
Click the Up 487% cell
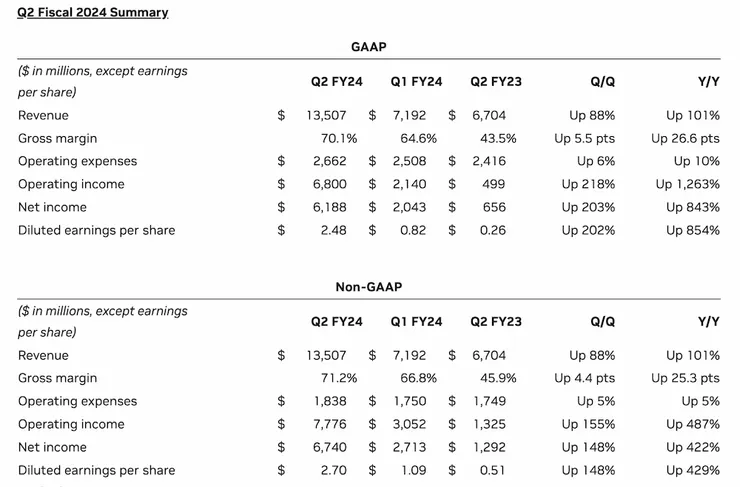pos(693,425)
